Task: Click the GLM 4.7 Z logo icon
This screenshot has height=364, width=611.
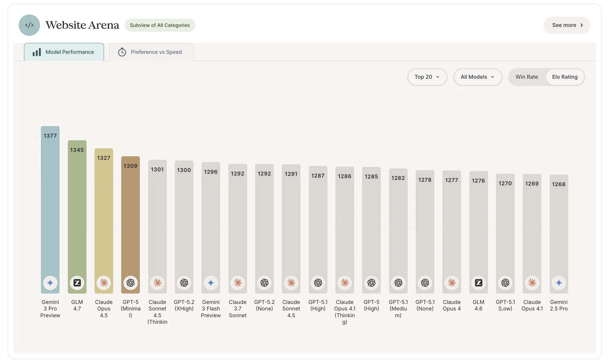Action: (x=77, y=283)
